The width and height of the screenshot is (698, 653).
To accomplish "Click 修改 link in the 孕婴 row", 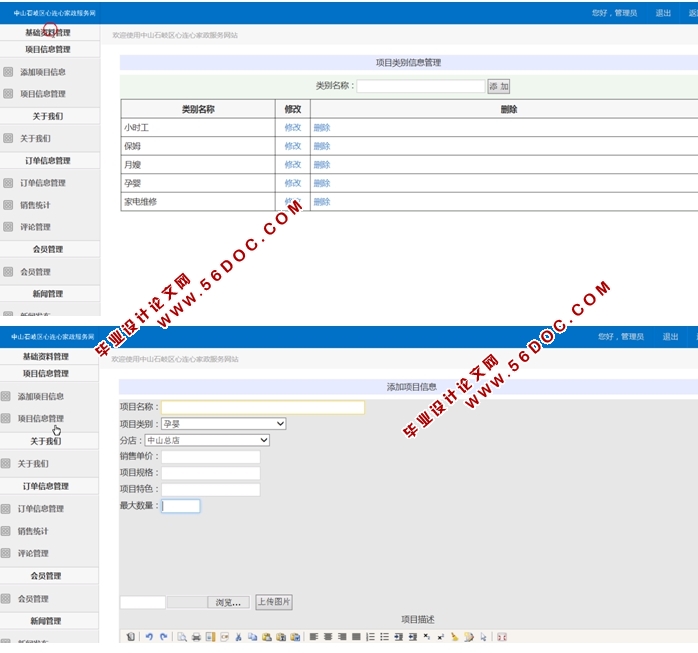I will pos(293,183).
